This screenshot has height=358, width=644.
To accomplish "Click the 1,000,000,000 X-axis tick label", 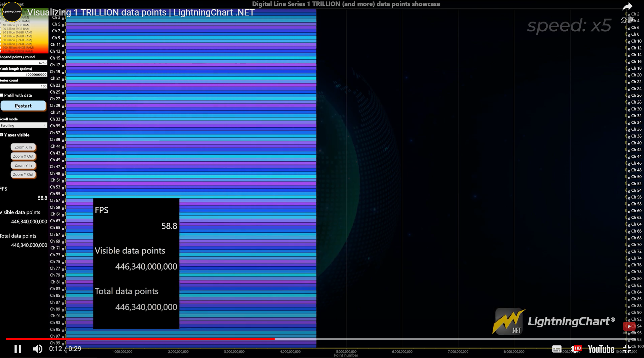I will coord(122,352).
